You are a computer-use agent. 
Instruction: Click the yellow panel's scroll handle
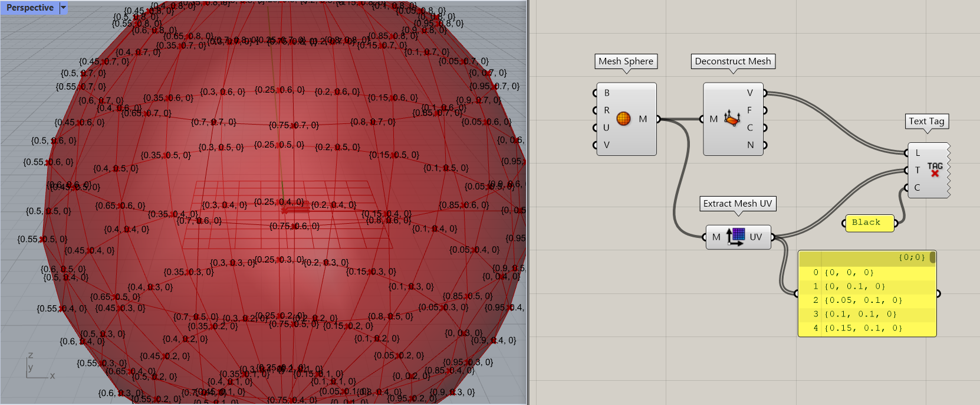coord(932,257)
